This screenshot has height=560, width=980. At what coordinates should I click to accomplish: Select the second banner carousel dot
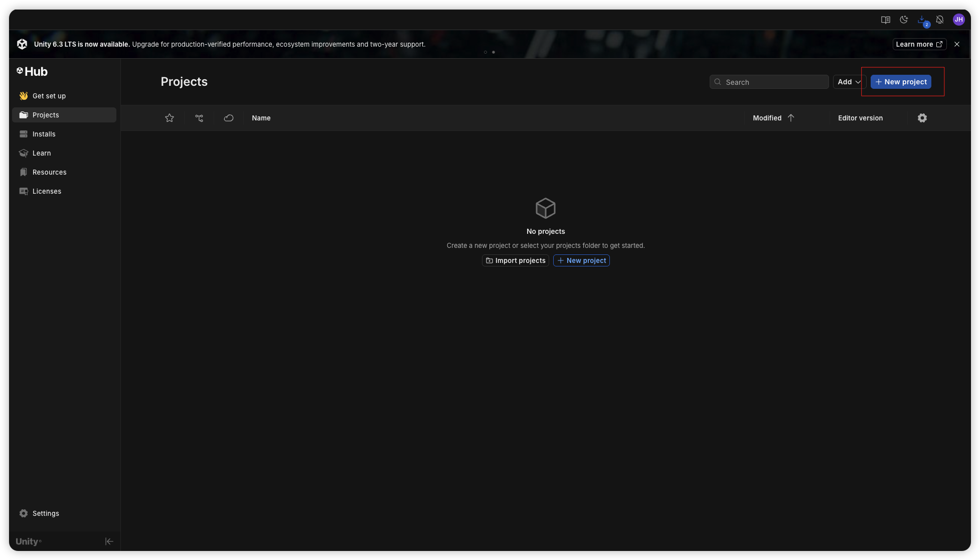(494, 52)
